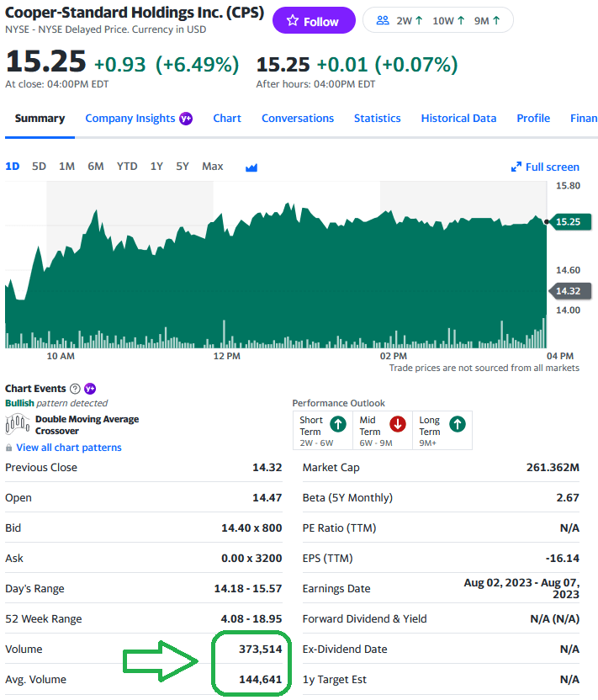Set chart range to Max
Image resolution: width=598 pixels, height=700 pixels.
click(213, 167)
